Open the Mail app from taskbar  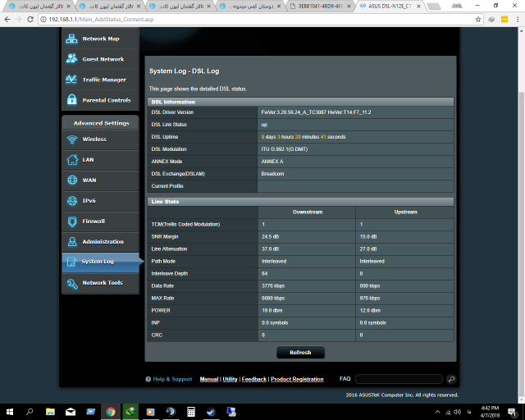pos(71,412)
